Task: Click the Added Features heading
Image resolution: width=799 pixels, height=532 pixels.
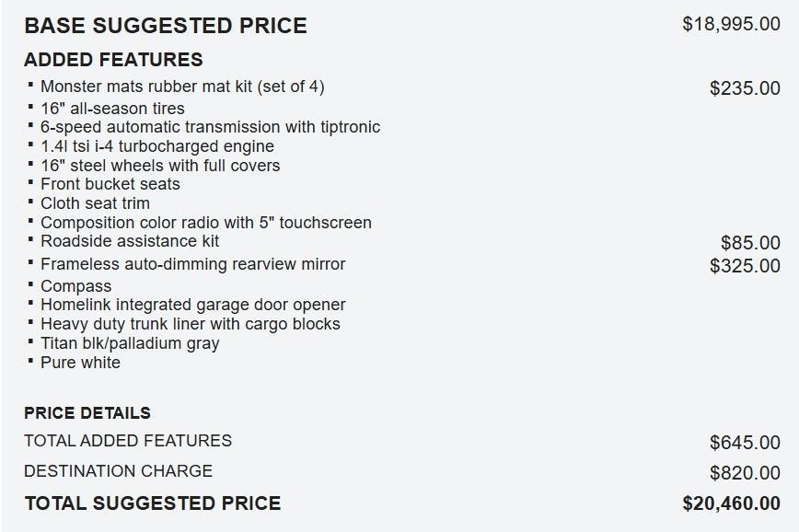Action: coord(113,60)
